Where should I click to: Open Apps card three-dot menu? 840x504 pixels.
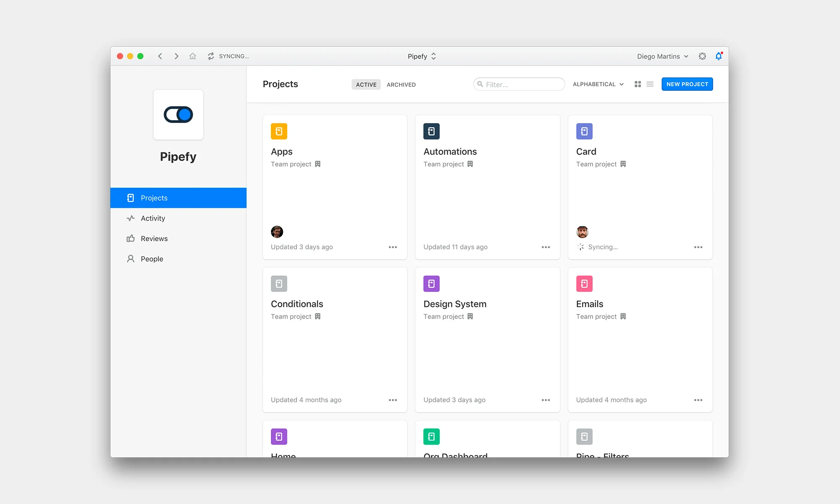(x=393, y=247)
